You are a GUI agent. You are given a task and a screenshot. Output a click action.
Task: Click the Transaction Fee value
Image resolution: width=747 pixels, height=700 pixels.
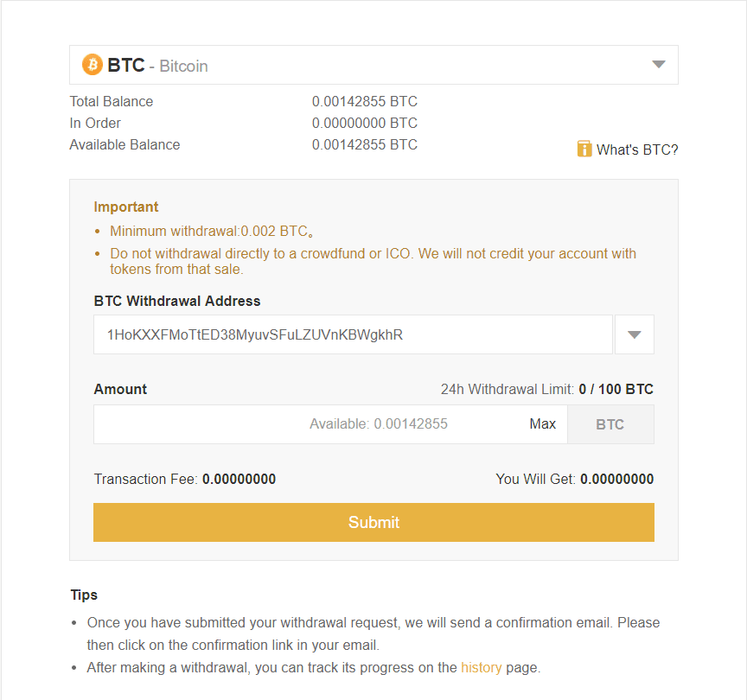tap(238, 479)
